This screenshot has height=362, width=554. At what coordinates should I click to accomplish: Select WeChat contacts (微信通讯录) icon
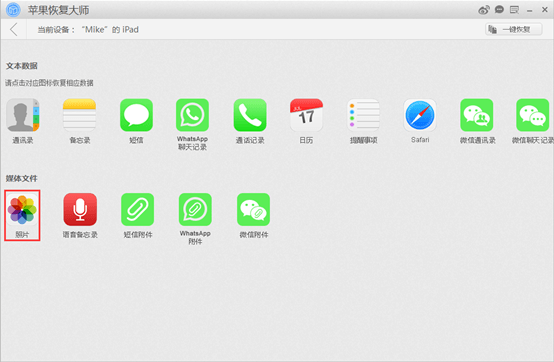point(477,115)
